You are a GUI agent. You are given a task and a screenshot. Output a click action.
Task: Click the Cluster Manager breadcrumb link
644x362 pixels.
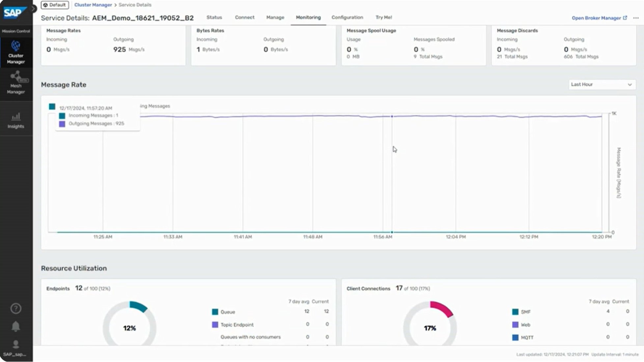tap(93, 5)
